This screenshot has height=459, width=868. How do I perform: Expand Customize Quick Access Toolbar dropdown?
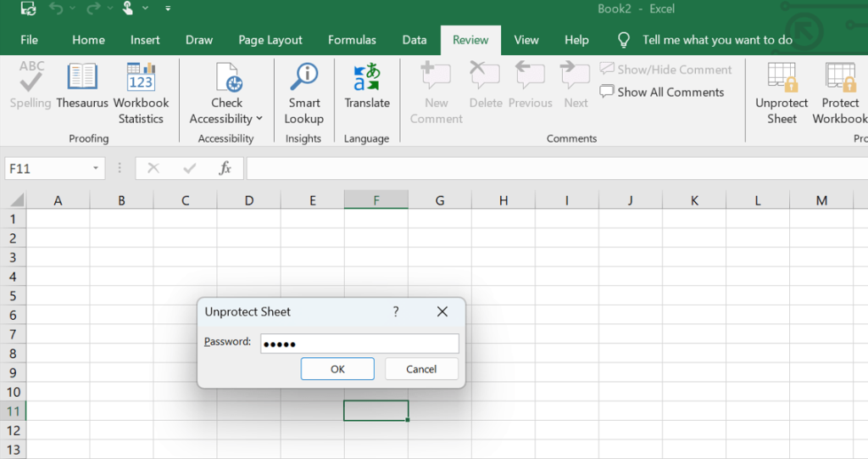point(168,9)
